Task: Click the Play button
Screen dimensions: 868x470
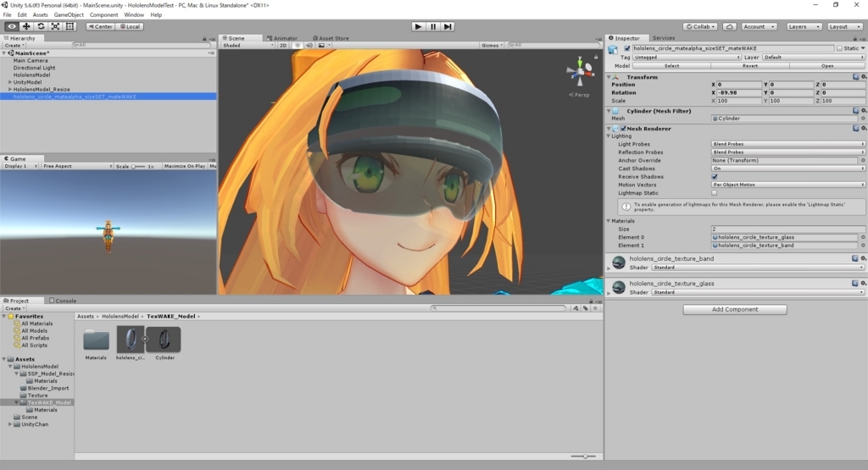Action: [x=418, y=26]
